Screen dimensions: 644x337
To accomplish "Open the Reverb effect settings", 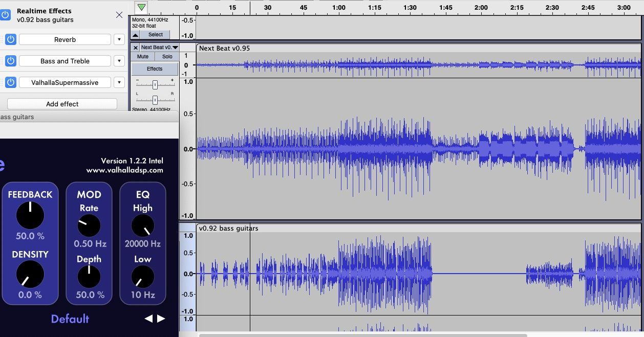I will [x=65, y=39].
